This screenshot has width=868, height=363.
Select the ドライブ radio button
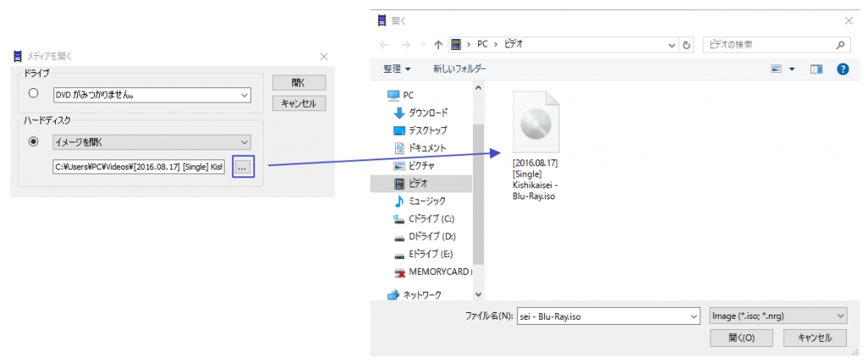[34, 95]
